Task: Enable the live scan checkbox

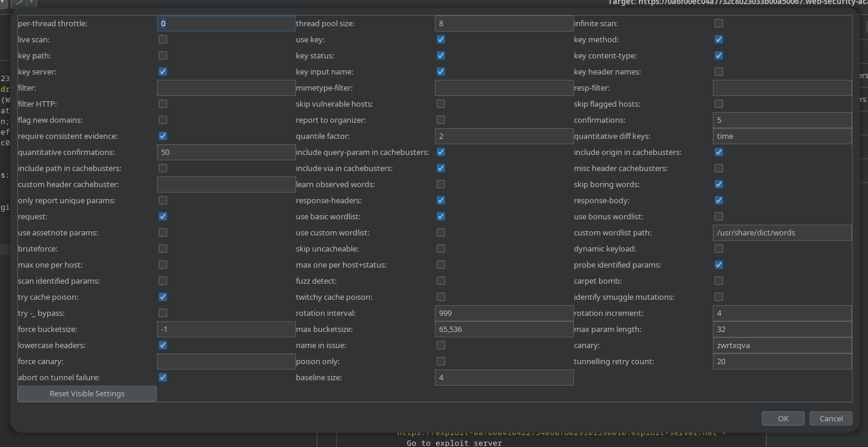Action: click(x=163, y=39)
